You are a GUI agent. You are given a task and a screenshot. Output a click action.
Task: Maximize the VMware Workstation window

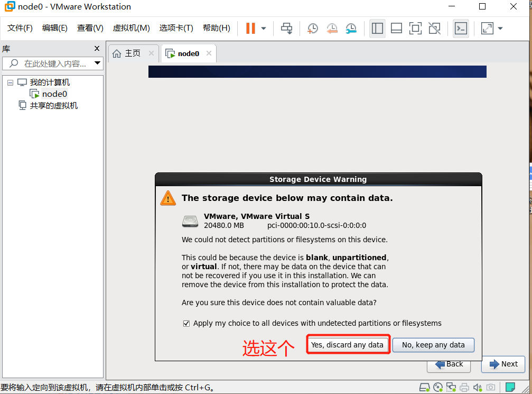tap(482, 6)
